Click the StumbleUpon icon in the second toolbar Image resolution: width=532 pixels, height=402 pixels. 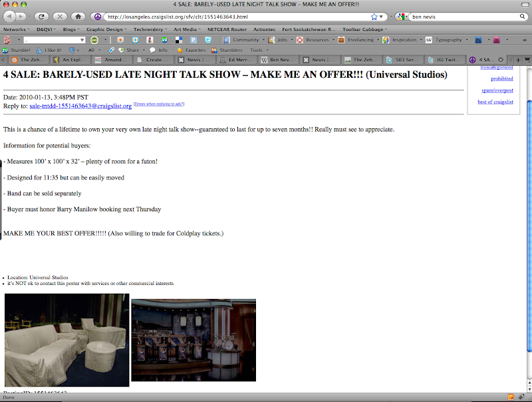click(x=164, y=40)
